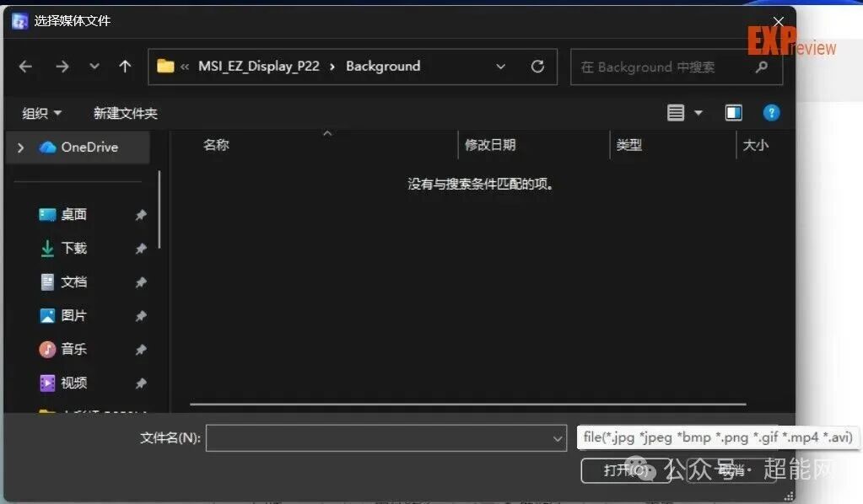Open the file type filter dropdown
This screenshot has height=504, width=863.
718,437
